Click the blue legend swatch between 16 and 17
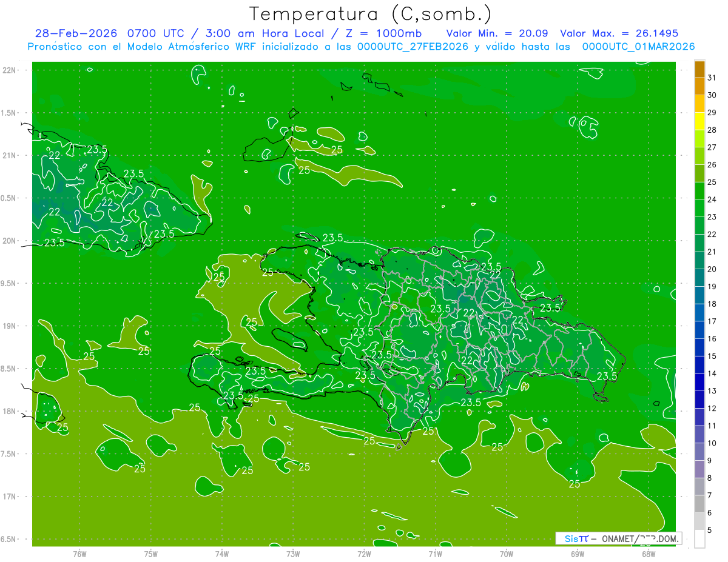The image size is (728, 562). [x=699, y=330]
